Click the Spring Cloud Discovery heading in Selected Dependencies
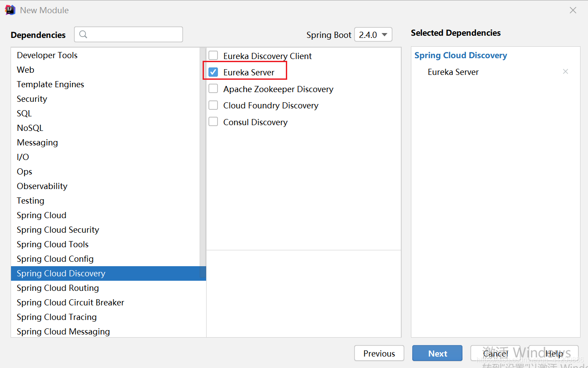The height and width of the screenshot is (368, 588). tap(461, 55)
